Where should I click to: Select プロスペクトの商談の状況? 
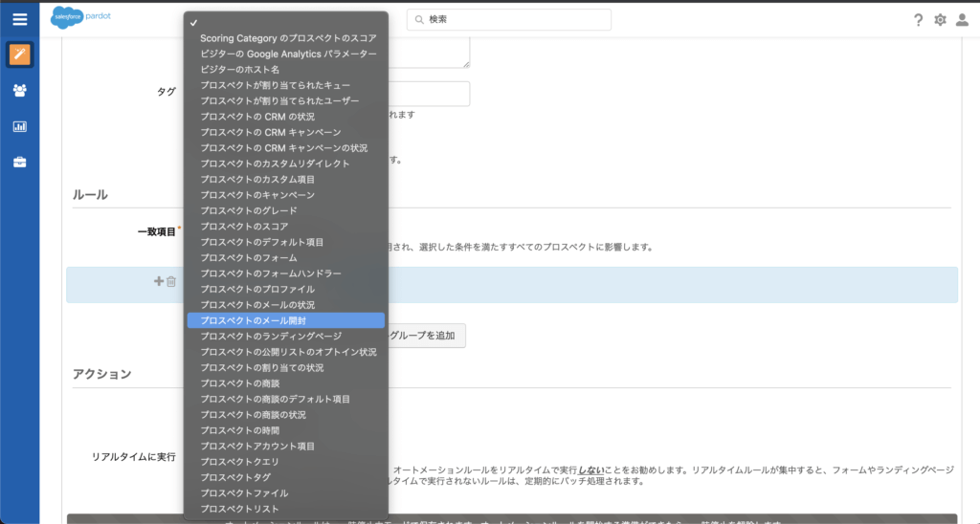[x=285, y=415]
